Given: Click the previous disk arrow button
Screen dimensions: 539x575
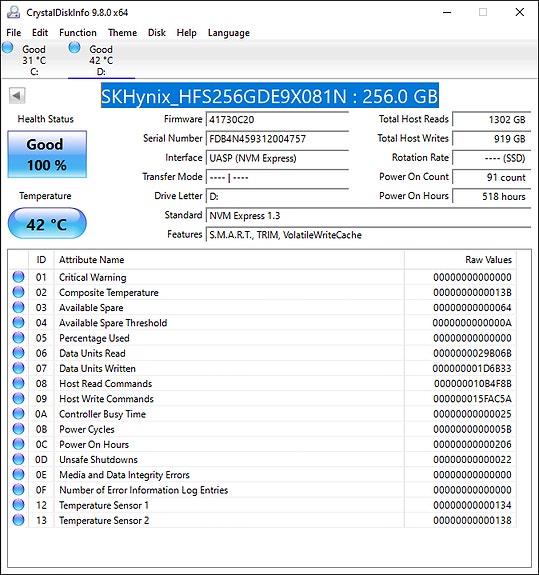Looking at the screenshot, I should coord(17,96).
